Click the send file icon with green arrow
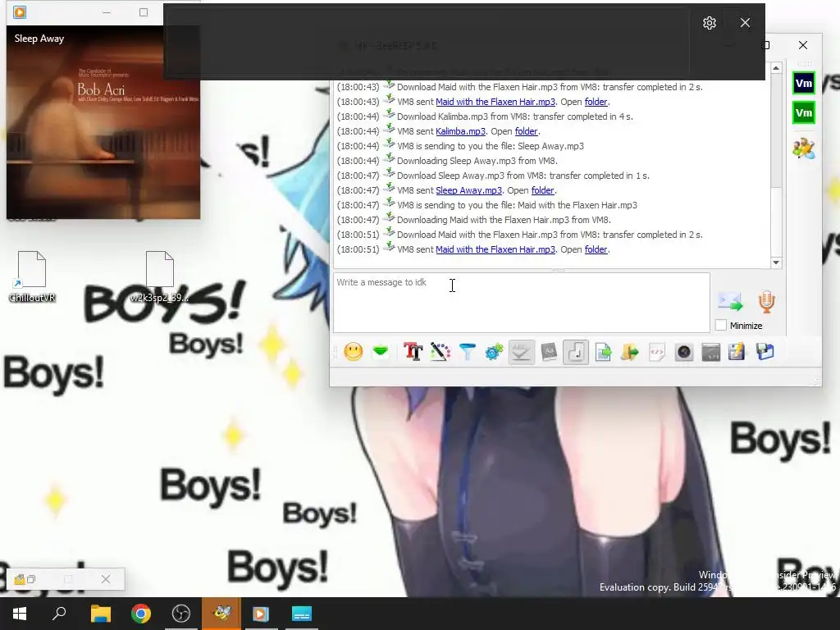 coord(603,352)
